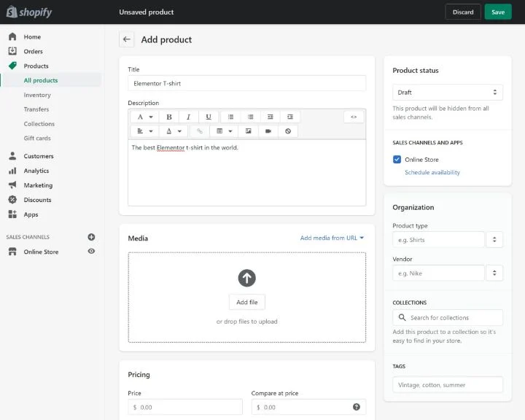Open the Product status Draft dropdown
Screen dimensions: 525x420
(x=447, y=93)
